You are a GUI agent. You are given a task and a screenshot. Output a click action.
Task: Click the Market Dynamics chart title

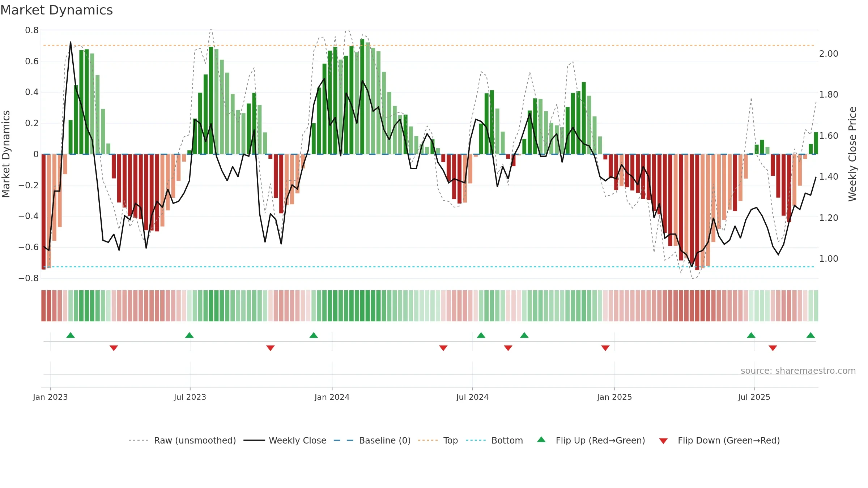click(x=56, y=10)
